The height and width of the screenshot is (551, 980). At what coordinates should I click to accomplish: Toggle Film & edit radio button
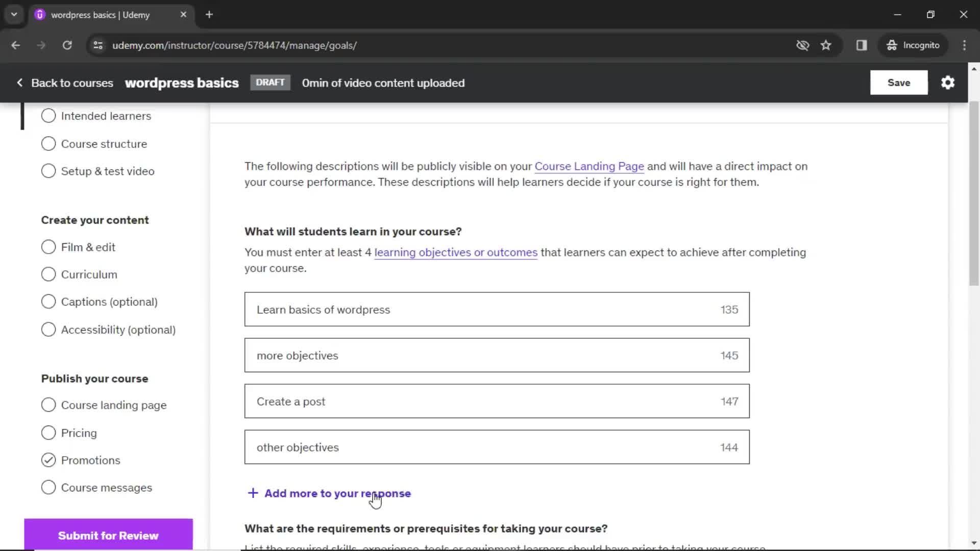click(48, 247)
